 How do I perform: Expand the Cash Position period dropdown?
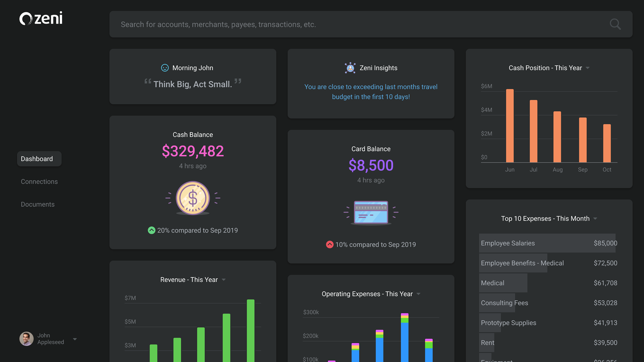[587, 68]
